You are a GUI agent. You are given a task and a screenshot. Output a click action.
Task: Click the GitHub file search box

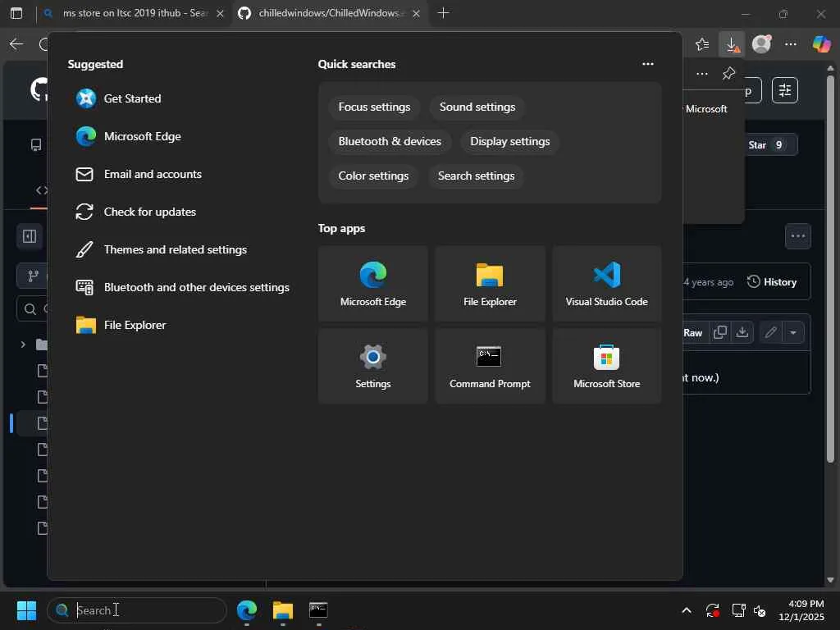pos(33,308)
